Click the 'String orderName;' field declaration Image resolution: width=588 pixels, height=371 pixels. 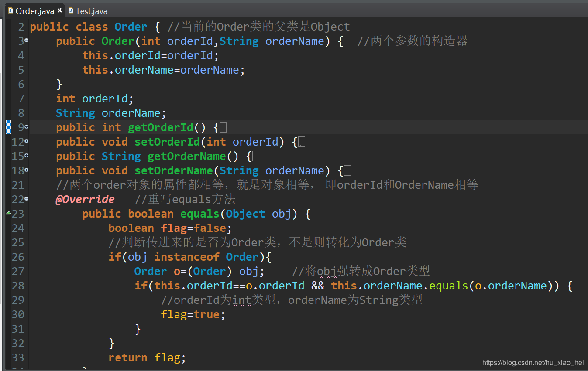111,113
